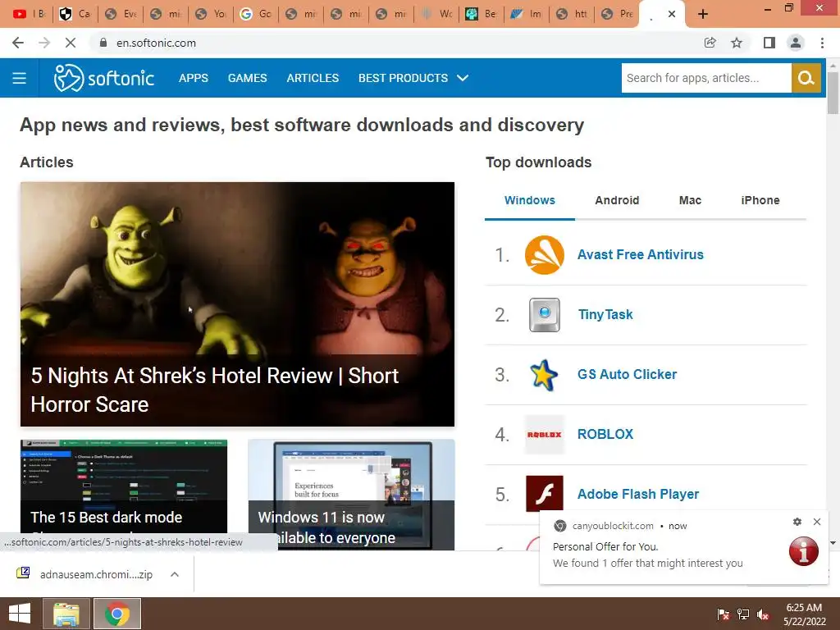Viewport: 840px width, 630px height.
Task: Stop page loading with X button
Action: tap(71, 43)
